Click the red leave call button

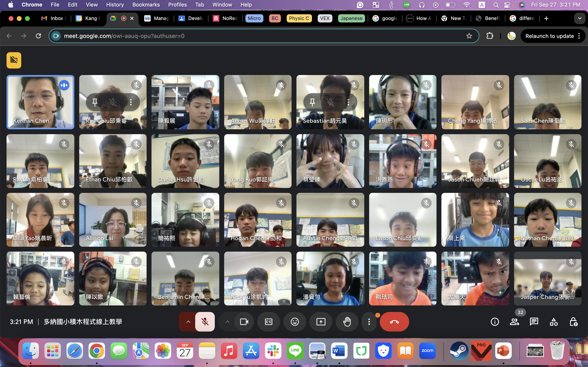coord(394,322)
